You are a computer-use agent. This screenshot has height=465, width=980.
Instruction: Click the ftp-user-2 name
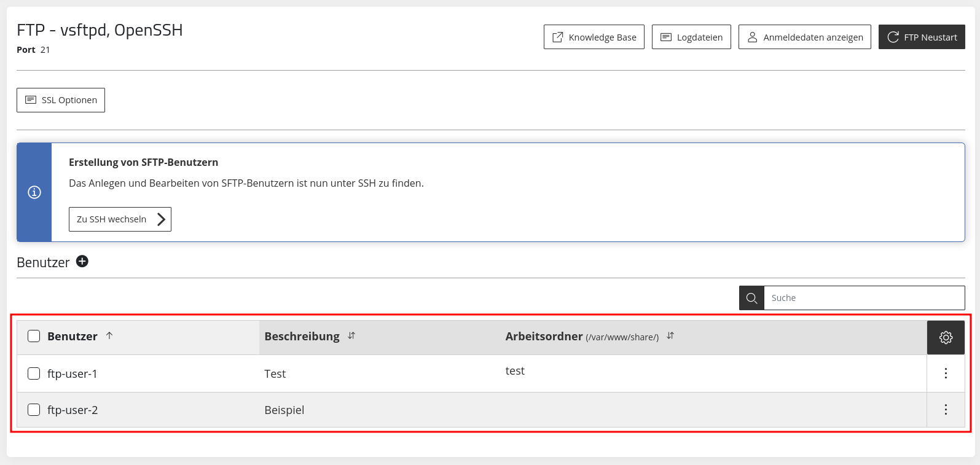(x=73, y=410)
